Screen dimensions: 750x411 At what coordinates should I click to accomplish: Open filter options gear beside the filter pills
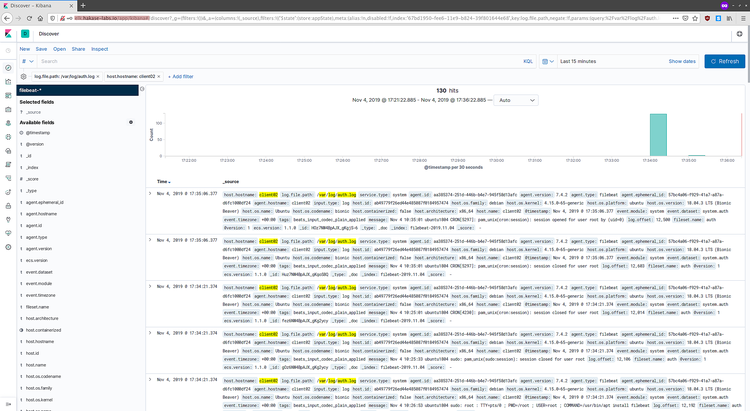(23, 77)
